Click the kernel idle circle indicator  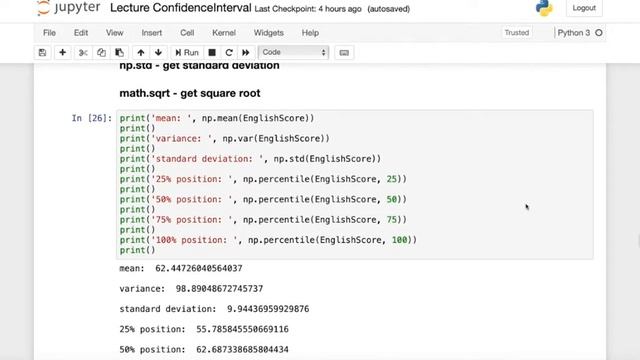click(x=599, y=33)
